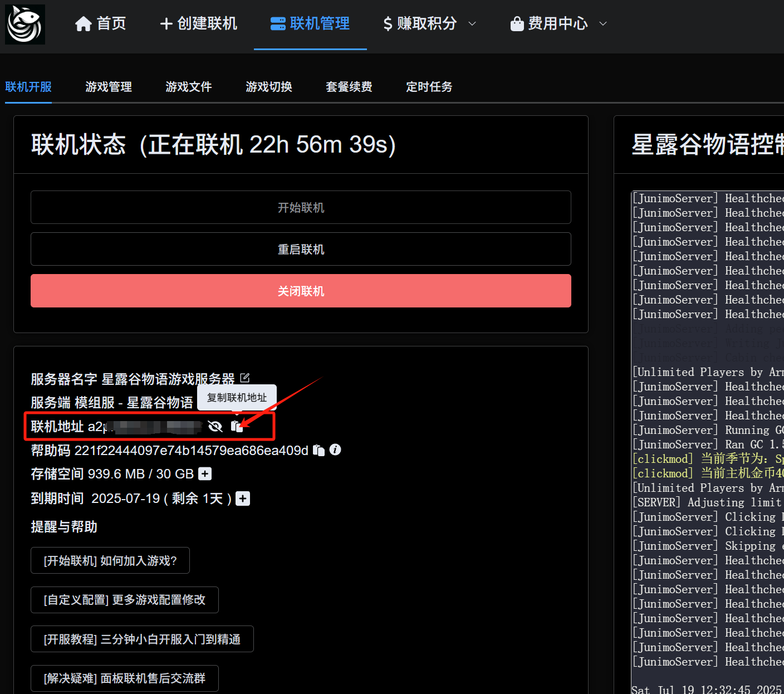Copy the 帮助码 with its clipboard icon
Screen dimensions: 784x694
[x=318, y=450]
